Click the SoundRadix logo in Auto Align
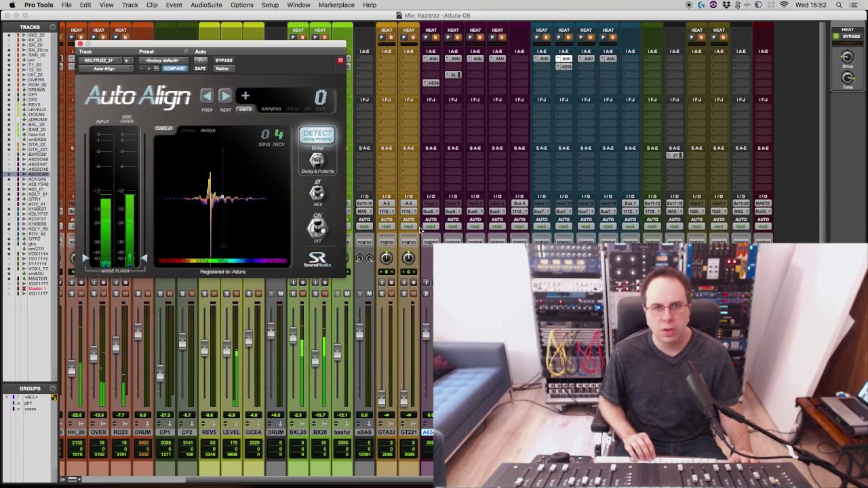This screenshot has height=488, width=868. (317, 259)
